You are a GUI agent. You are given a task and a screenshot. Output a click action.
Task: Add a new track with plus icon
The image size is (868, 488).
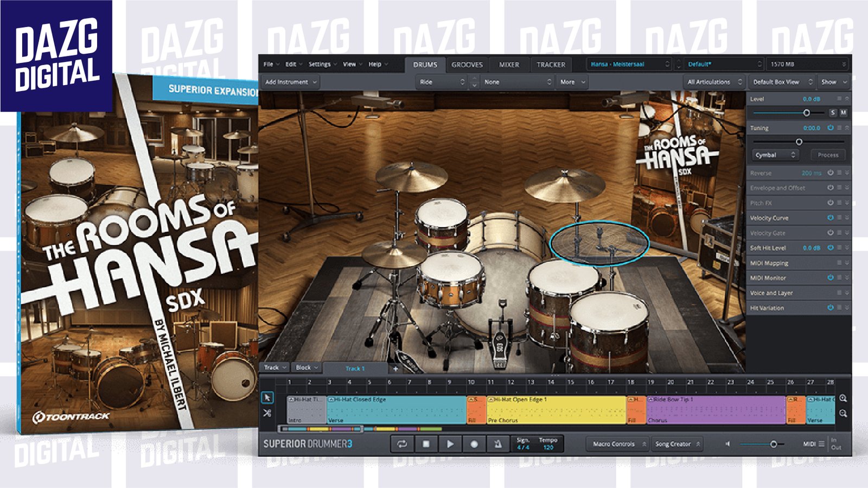[395, 369]
